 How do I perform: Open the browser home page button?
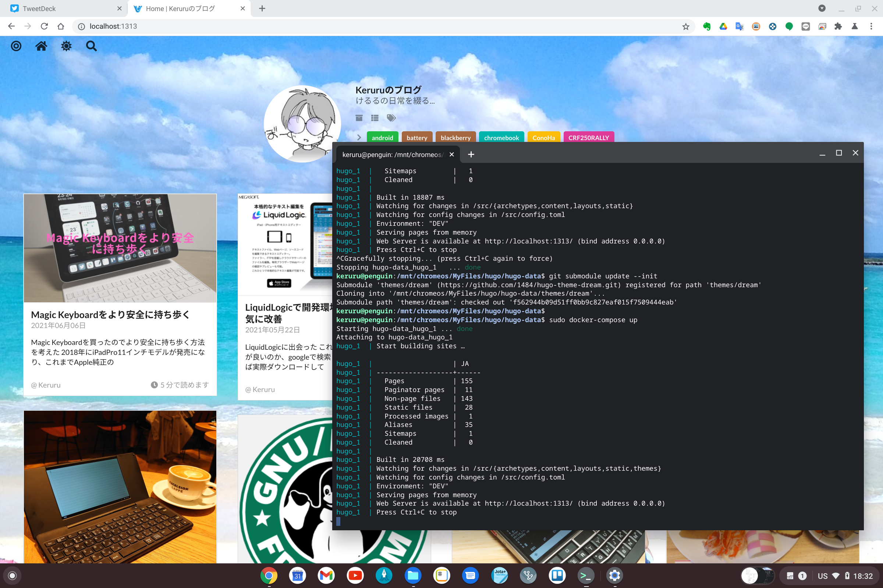click(61, 26)
